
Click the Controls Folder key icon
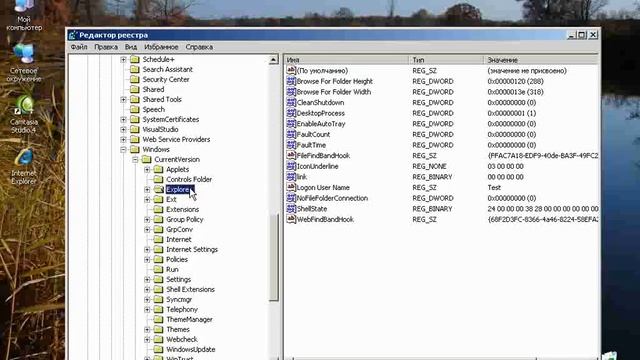(x=158, y=179)
